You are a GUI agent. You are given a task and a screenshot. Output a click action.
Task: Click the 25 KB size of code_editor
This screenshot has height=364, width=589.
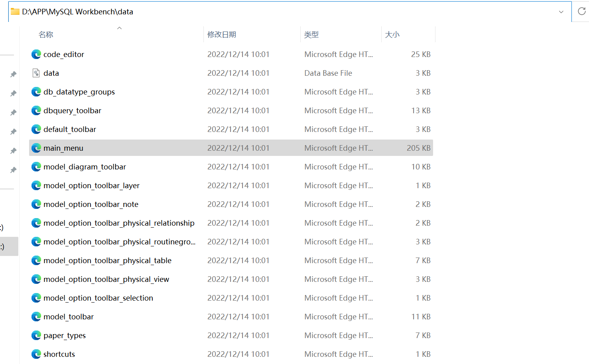pyautogui.click(x=421, y=54)
